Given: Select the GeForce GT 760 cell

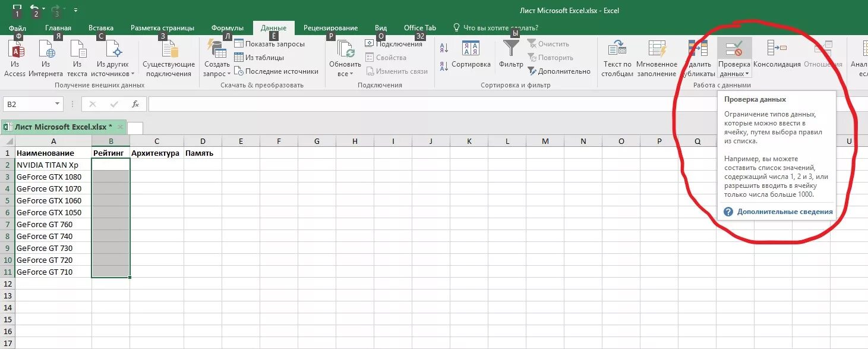Looking at the screenshot, I should coord(53,224).
